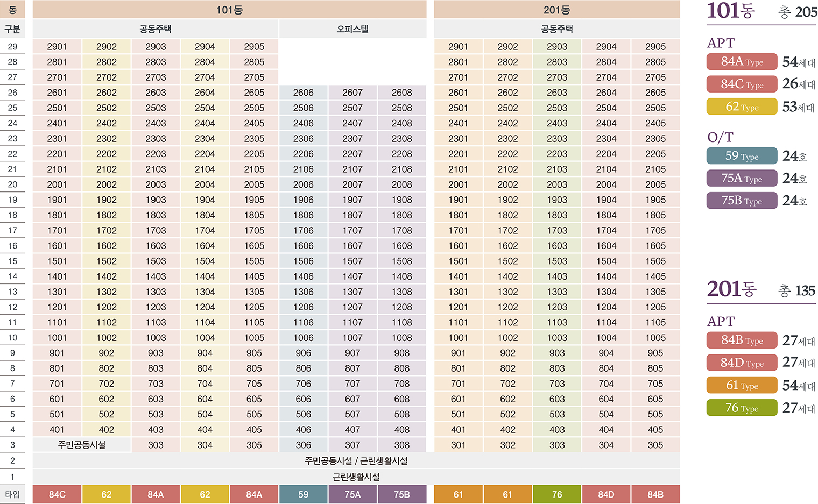Pick unit 307 on floor 3

point(352,445)
